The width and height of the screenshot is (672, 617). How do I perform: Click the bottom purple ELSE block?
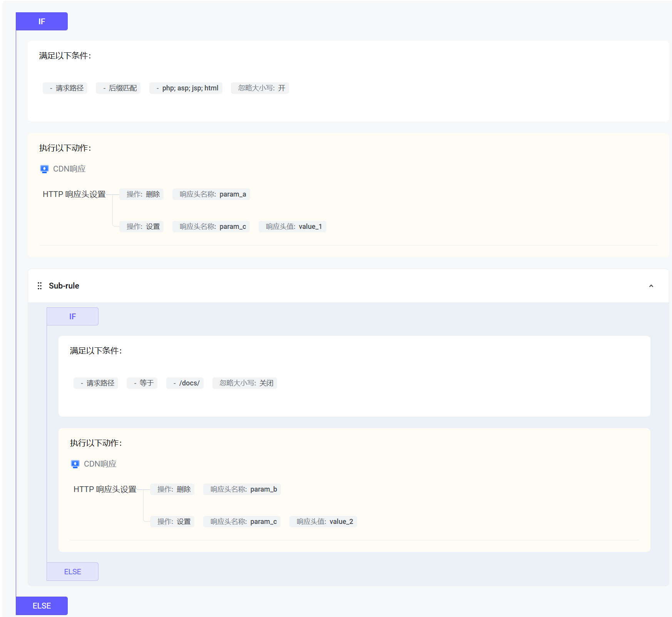[42, 605]
